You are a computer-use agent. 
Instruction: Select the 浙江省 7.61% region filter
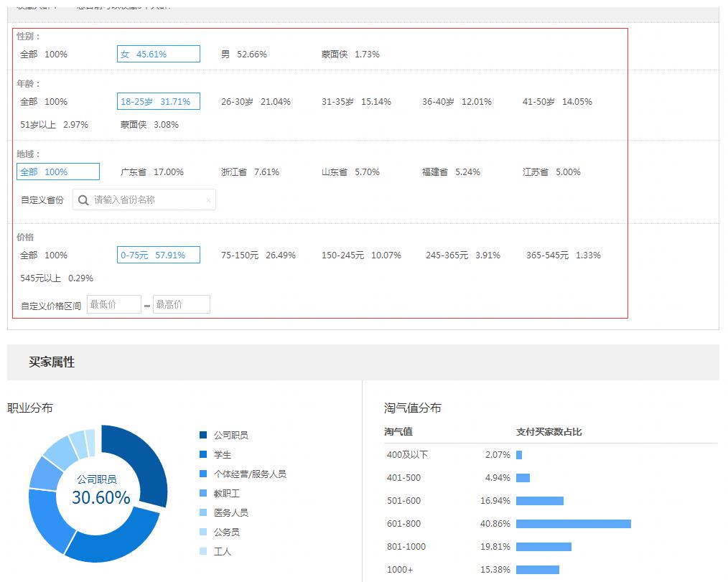point(250,172)
